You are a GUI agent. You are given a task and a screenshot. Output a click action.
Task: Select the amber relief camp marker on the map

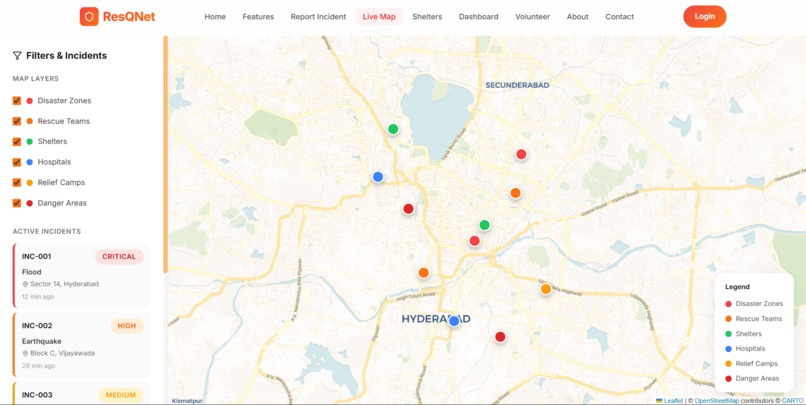546,289
